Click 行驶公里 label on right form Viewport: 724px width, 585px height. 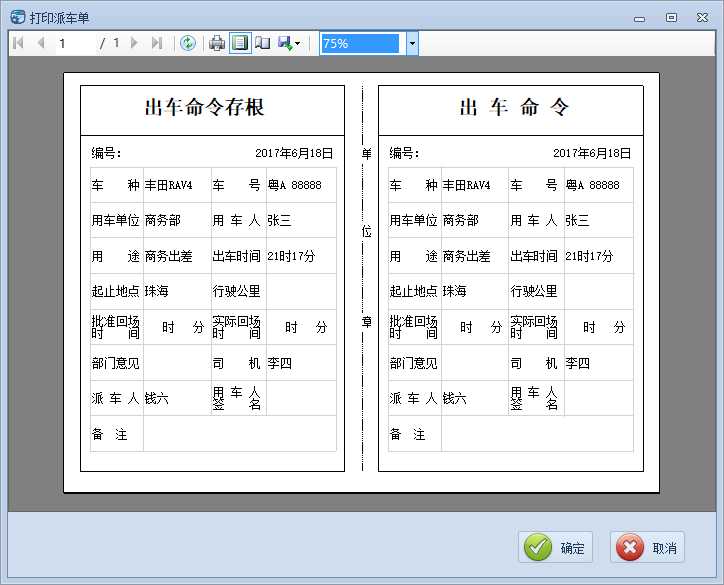(534, 291)
